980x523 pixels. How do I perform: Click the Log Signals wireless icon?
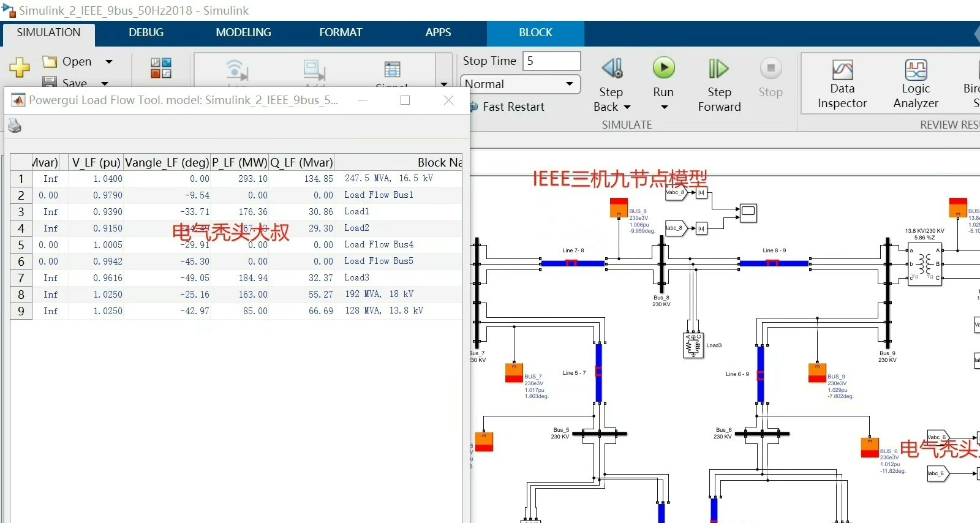pyautogui.click(x=236, y=70)
